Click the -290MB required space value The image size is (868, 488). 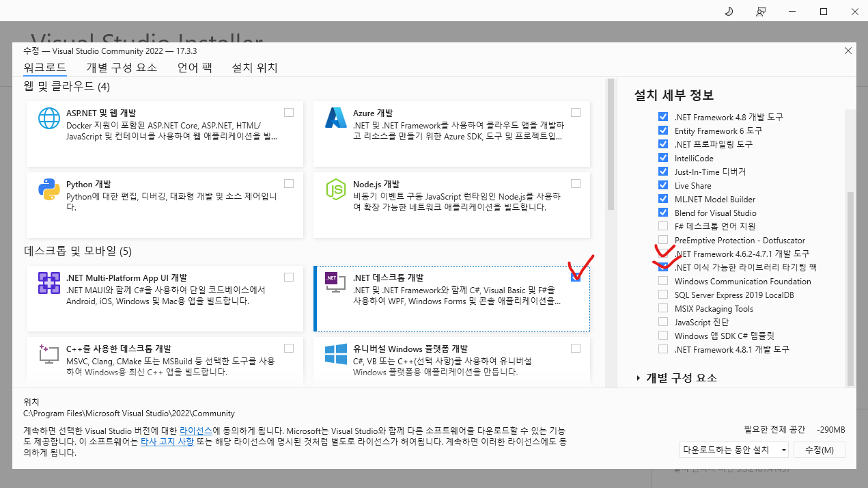(x=831, y=430)
